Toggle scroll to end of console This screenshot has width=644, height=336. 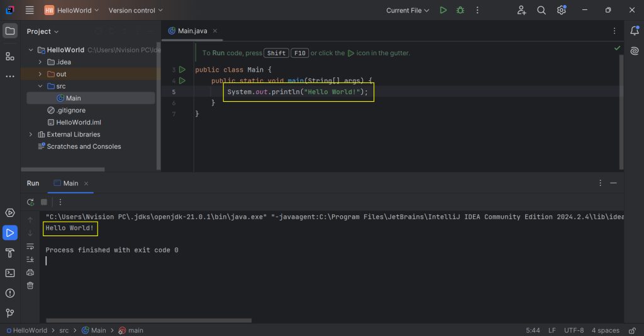tap(30, 259)
